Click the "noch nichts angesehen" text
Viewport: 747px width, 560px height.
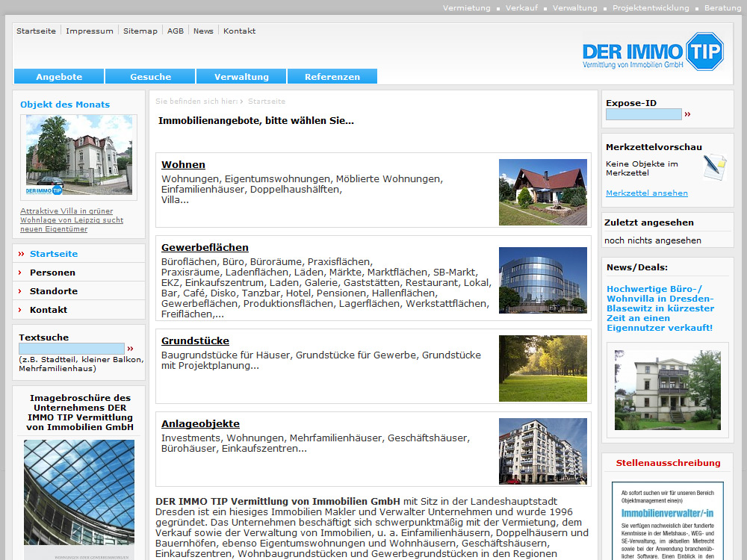[x=653, y=240]
